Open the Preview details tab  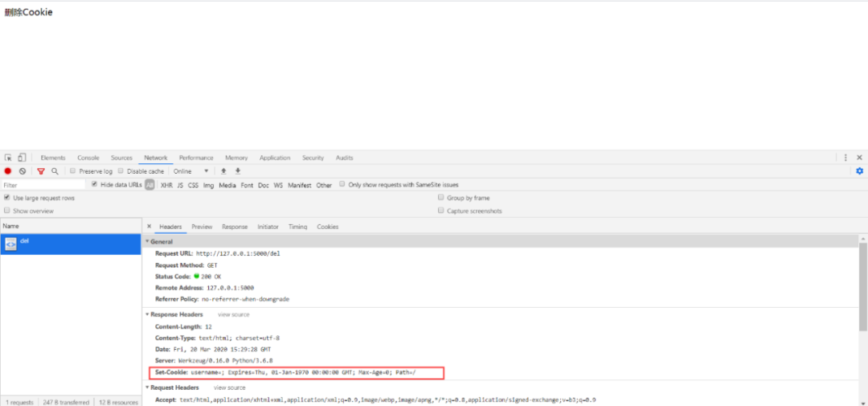202,227
